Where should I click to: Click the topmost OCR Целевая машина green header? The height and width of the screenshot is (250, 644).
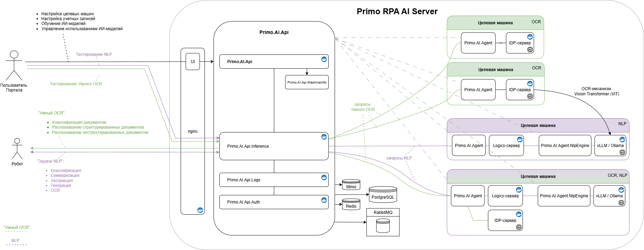tap(495, 23)
